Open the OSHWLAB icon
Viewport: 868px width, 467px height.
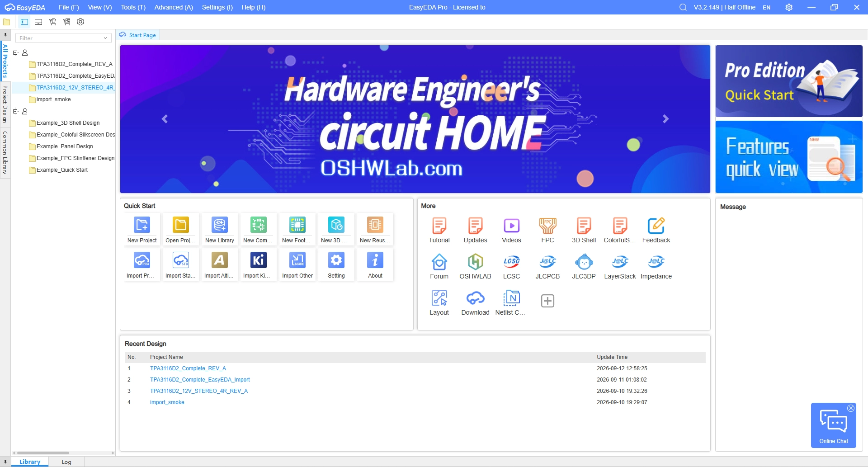(x=476, y=262)
